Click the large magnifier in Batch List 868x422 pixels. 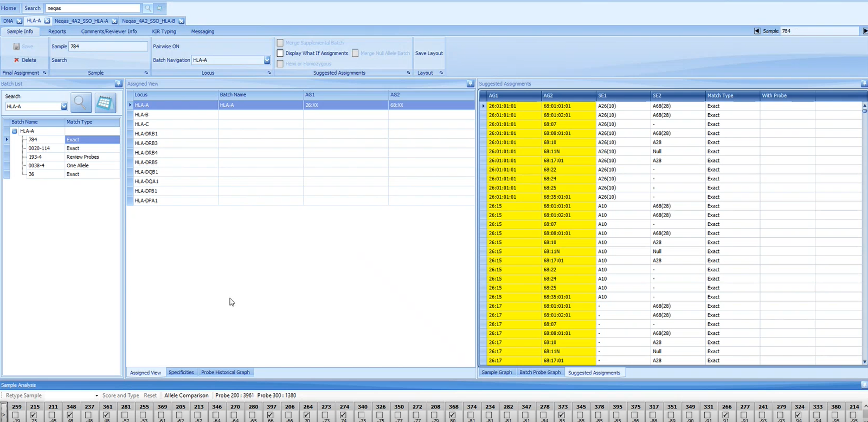tap(81, 102)
